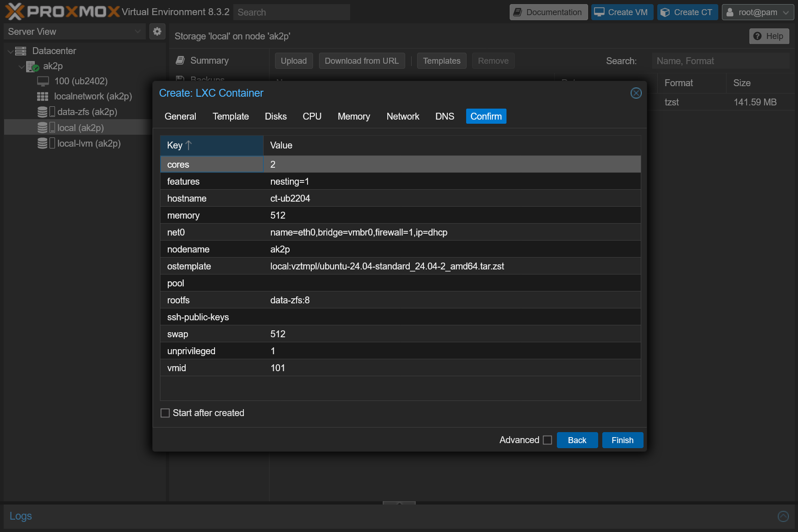Screen dimensions: 798x532
Task: Select the nodename row
Action: point(401,249)
